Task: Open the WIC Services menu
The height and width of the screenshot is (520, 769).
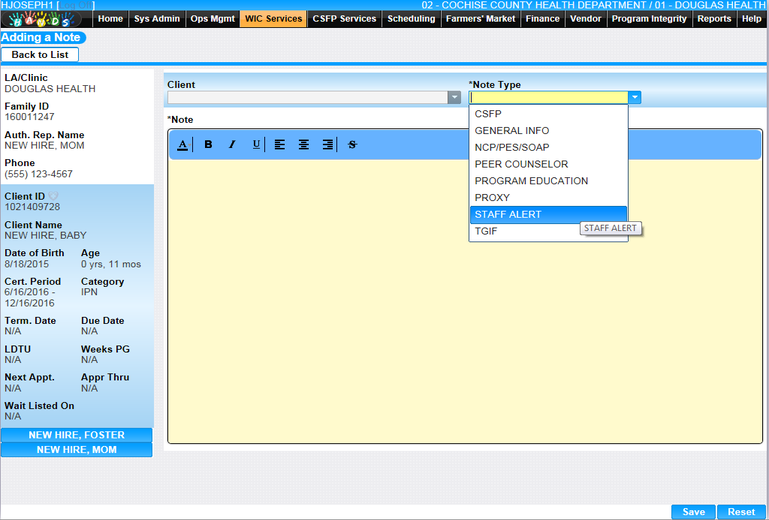Action: click(273, 18)
